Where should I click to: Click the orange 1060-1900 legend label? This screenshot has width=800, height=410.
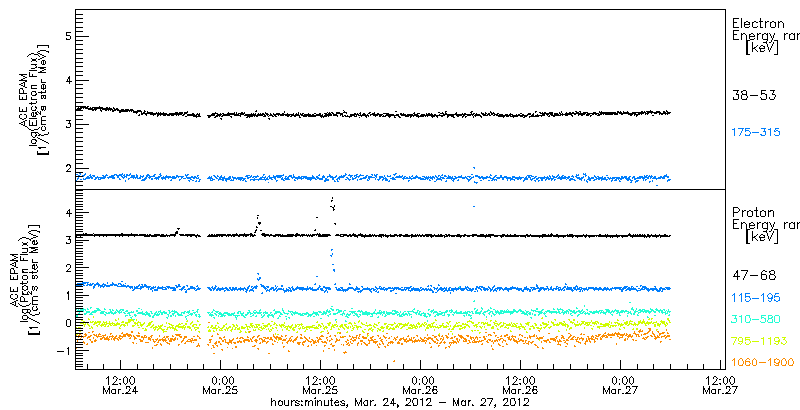[763, 362]
